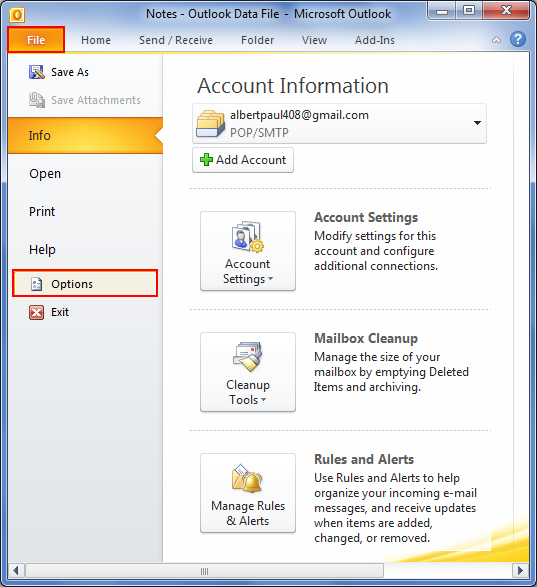Image resolution: width=537 pixels, height=587 pixels.
Task: Click the Outlook application icon in title bar
Action: click(x=17, y=15)
